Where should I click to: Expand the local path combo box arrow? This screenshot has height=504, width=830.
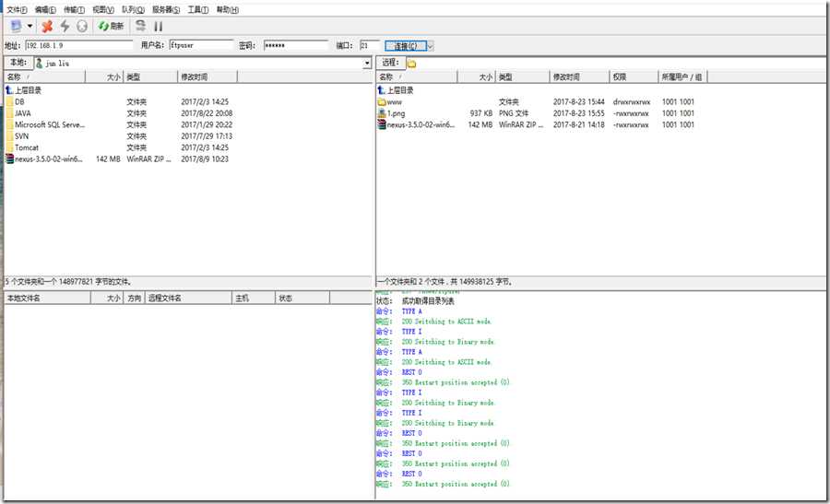[367, 64]
